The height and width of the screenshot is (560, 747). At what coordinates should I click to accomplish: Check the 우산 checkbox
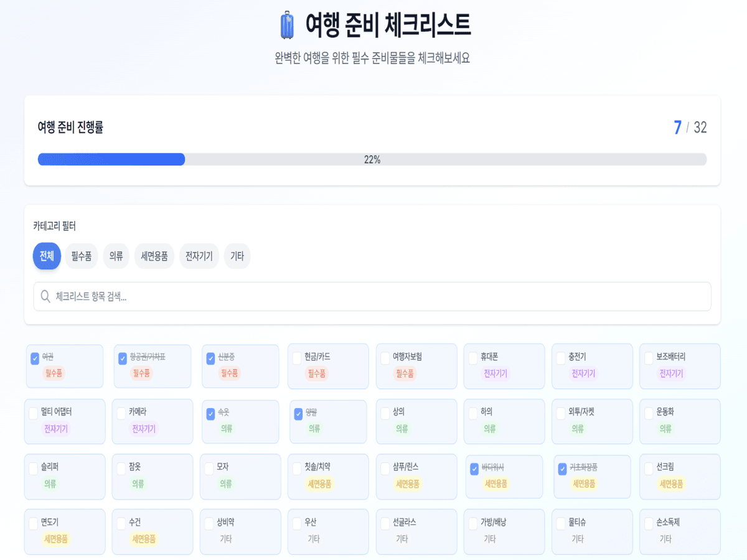pos(298,523)
